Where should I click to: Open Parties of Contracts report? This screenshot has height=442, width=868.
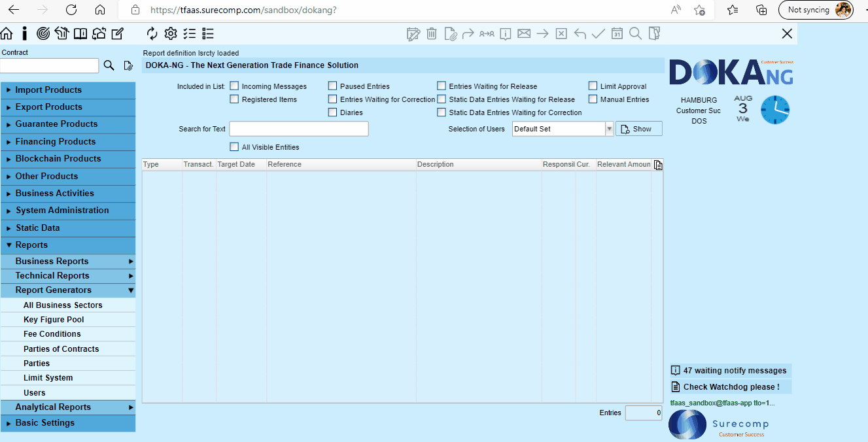(68, 349)
